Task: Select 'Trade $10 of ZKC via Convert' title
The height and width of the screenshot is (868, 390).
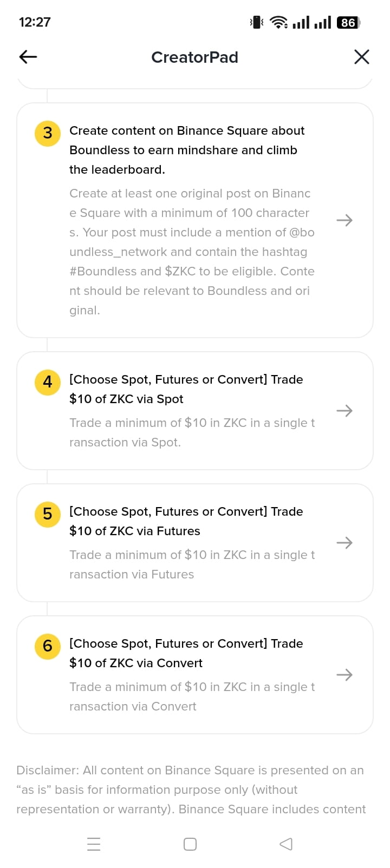Action: pyautogui.click(x=186, y=653)
